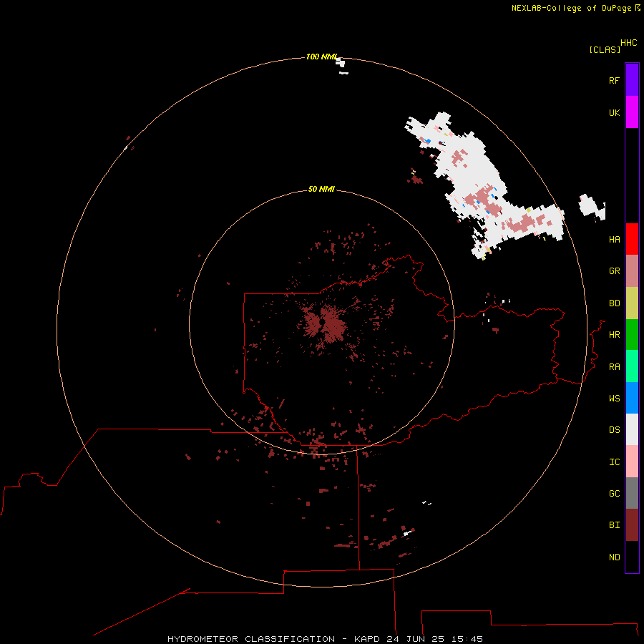Click the BD legend label

614,303
